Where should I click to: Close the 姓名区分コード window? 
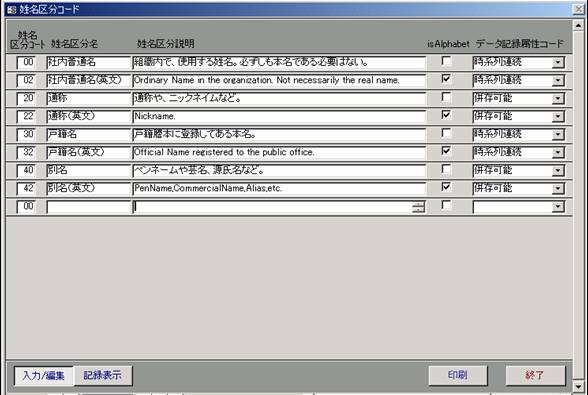(x=579, y=9)
